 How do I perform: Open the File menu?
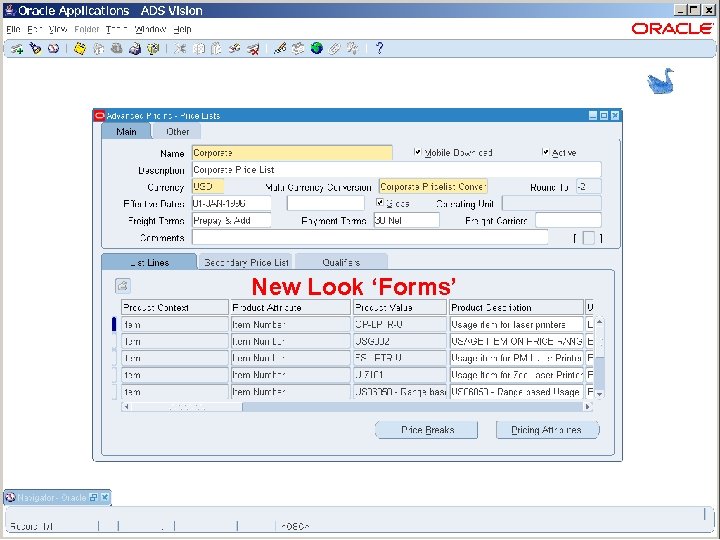click(x=13, y=29)
